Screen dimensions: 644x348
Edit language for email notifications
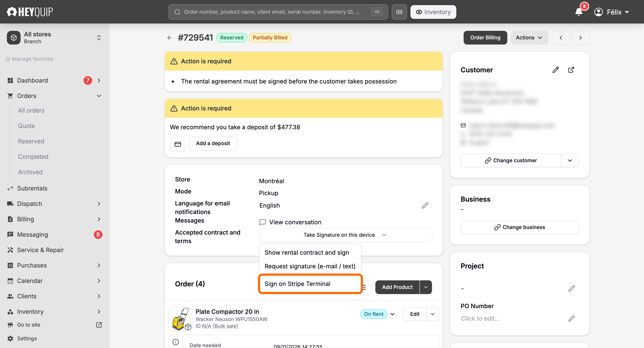(425, 205)
